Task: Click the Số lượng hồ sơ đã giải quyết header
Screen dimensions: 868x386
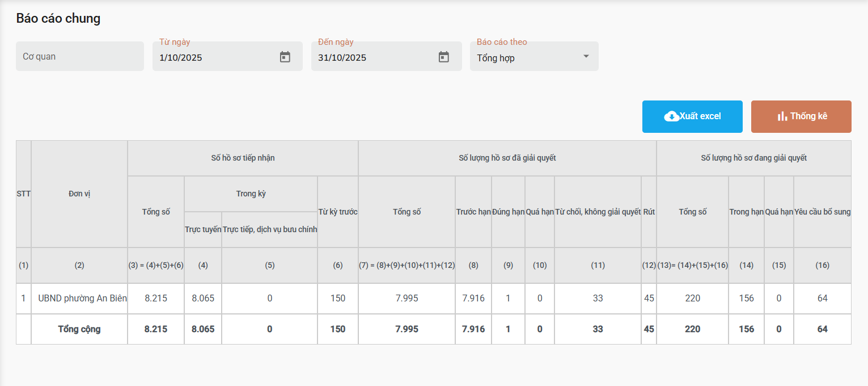Action: (x=507, y=158)
